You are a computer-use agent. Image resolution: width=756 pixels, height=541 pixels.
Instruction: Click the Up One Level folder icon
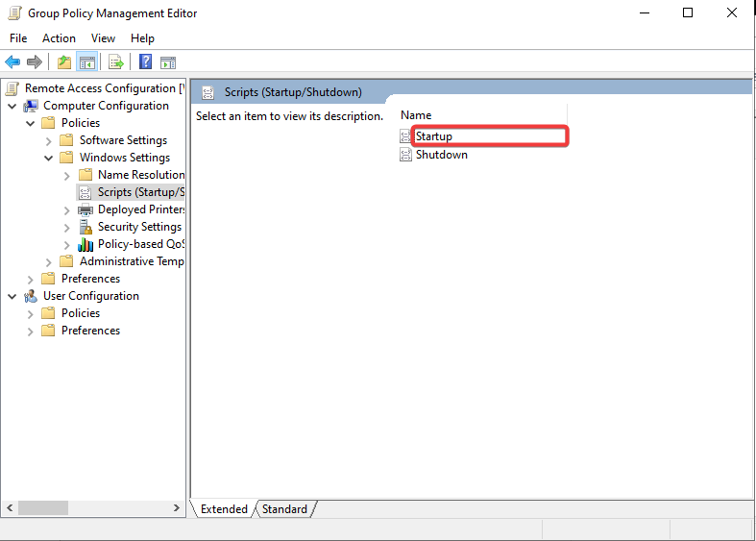(x=63, y=62)
